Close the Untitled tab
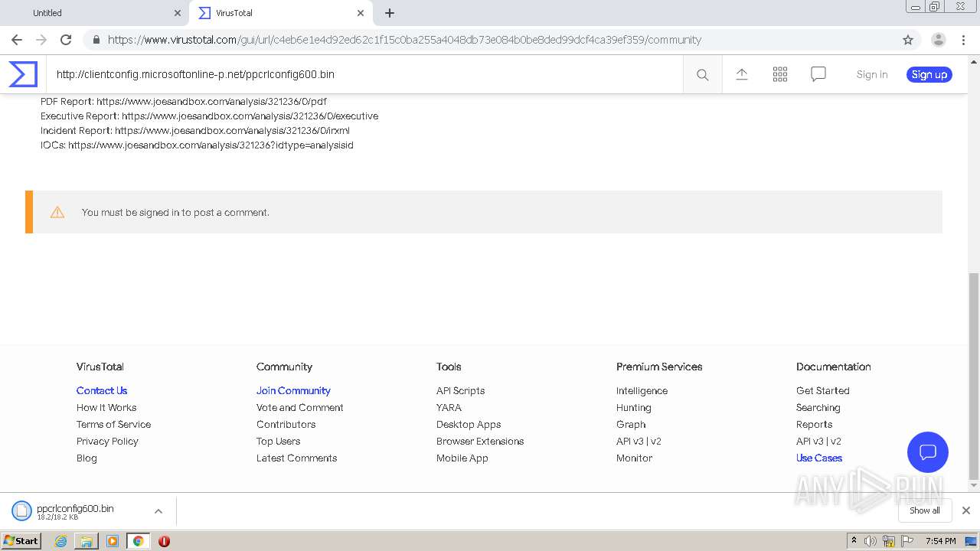Image resolution: width=980 pixels, height=551 pixels. click(178, 13)
